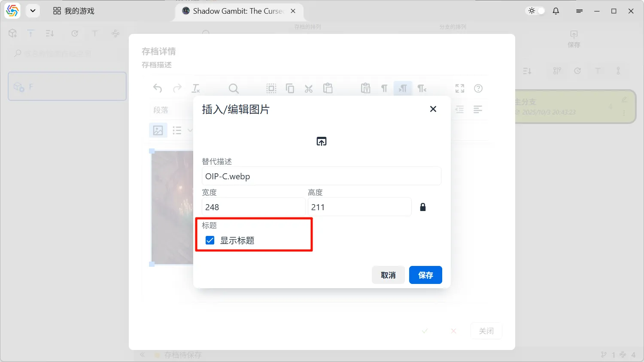Select the Shadow Gambit tab
The image size is (644, 362).
click(234, 11)
